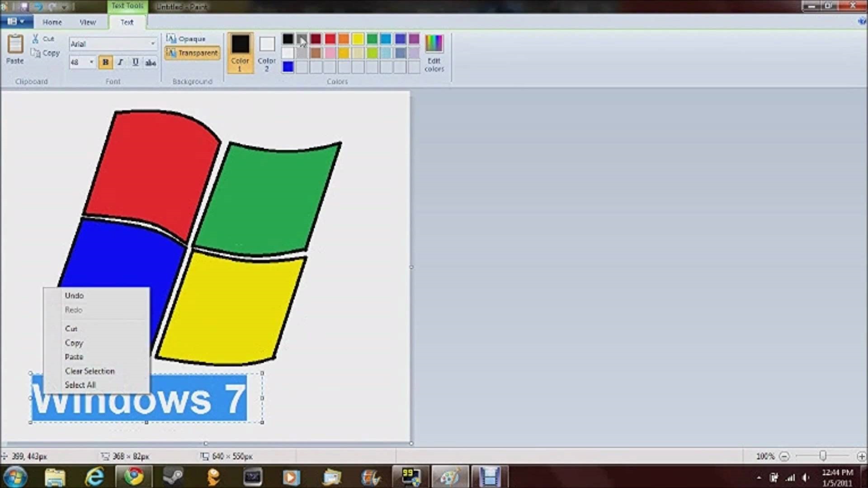Screen dimensions: 868x488
Task: Click the zoom in plus button
Action: point(861,456)
